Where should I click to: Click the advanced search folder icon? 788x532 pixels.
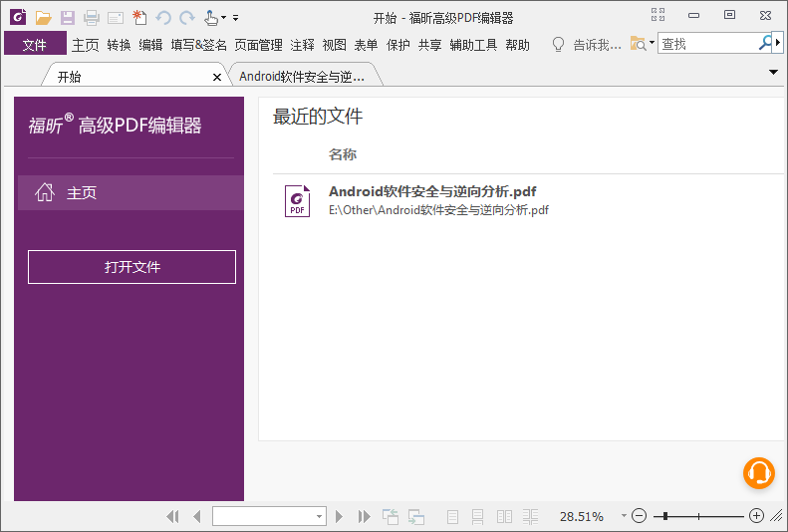pyautogui.click(x=638, y=44)
